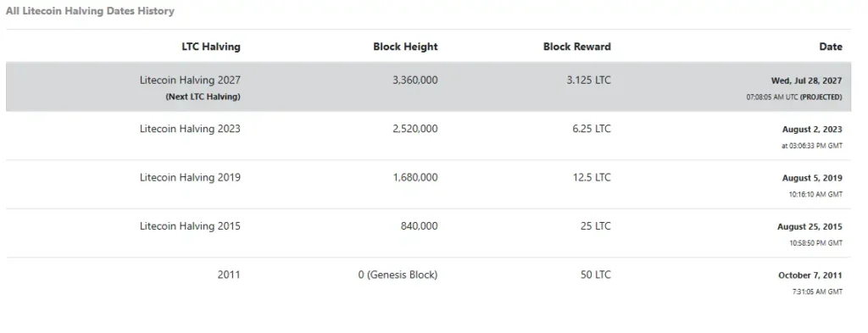Click the (Next LTC Halving) note
This screenshot has width=868, height=333.
(203, 97)
